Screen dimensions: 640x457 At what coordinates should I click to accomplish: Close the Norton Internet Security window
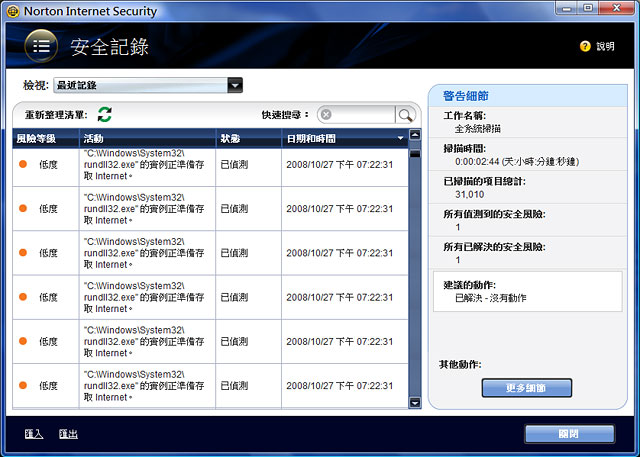pos(617,8)
